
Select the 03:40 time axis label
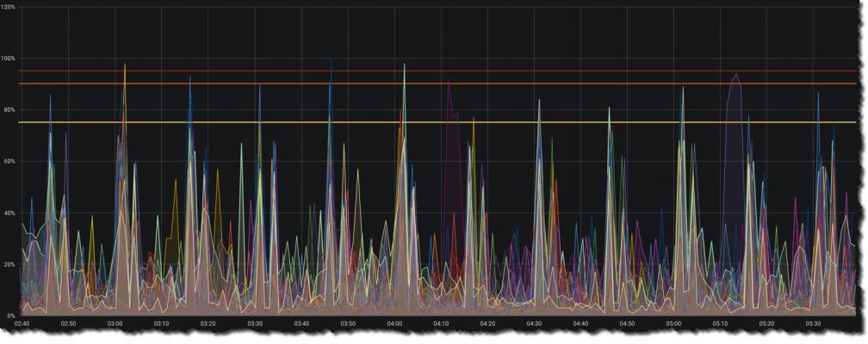pyautogui.click(x=301, y=322)
